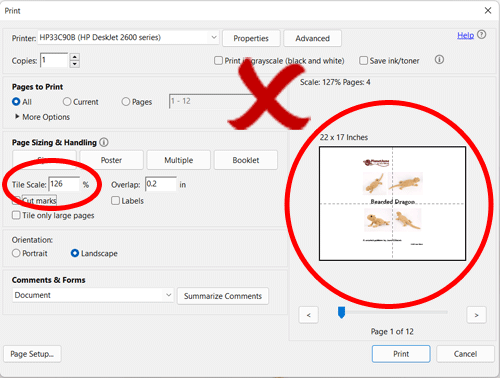
Task: Choose Landscape orientation
Action: click(75, 253)
